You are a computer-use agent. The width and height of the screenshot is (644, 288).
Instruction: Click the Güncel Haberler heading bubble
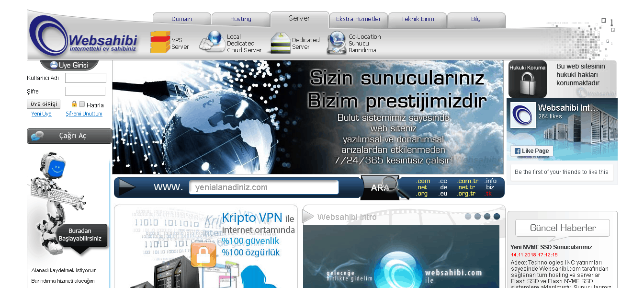pos(563,228)
